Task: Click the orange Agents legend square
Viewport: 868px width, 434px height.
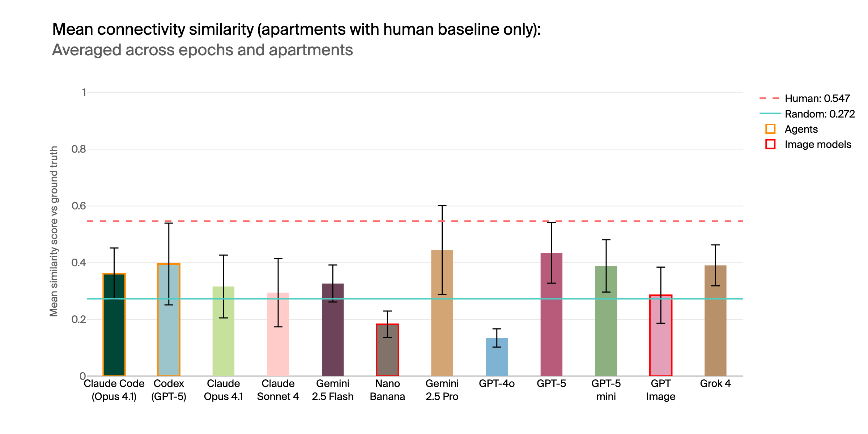Action: pos(770,129)
